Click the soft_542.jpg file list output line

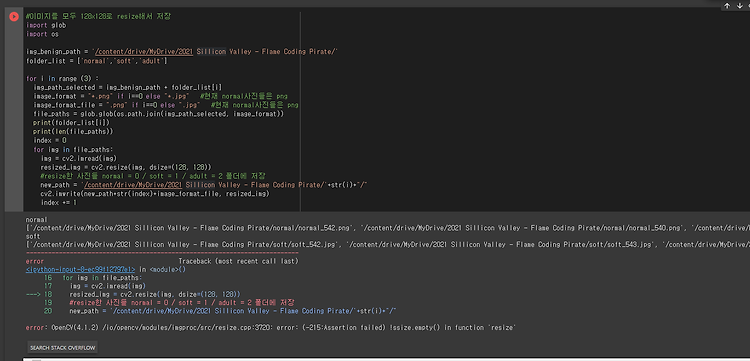pyautogui.click(x=387, y=245)
